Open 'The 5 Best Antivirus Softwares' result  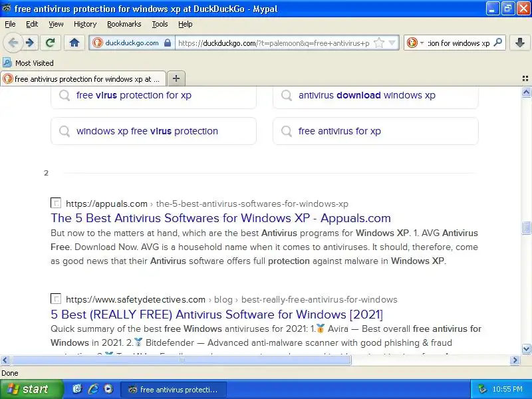221,218
